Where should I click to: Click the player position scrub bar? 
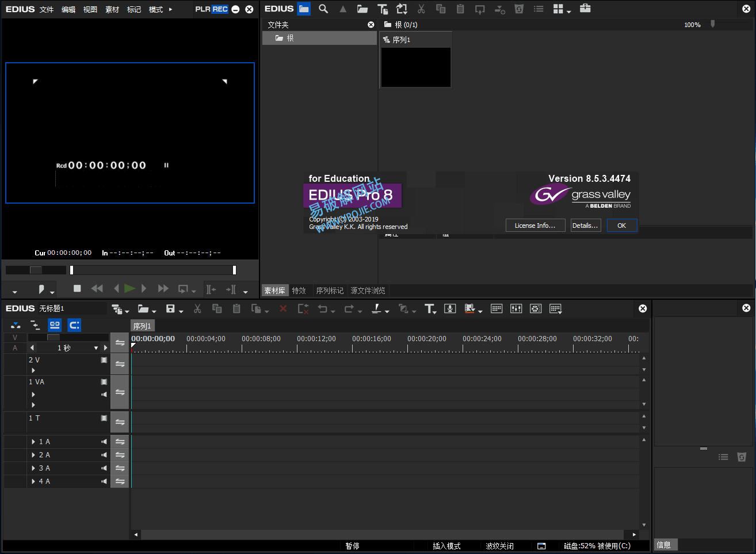tap(152, 270)
